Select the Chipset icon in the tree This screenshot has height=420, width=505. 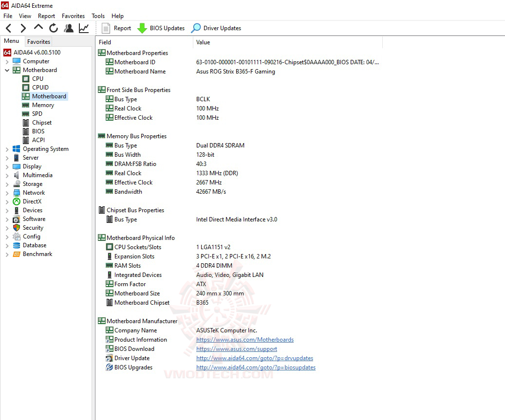click(x=26, y=123)
